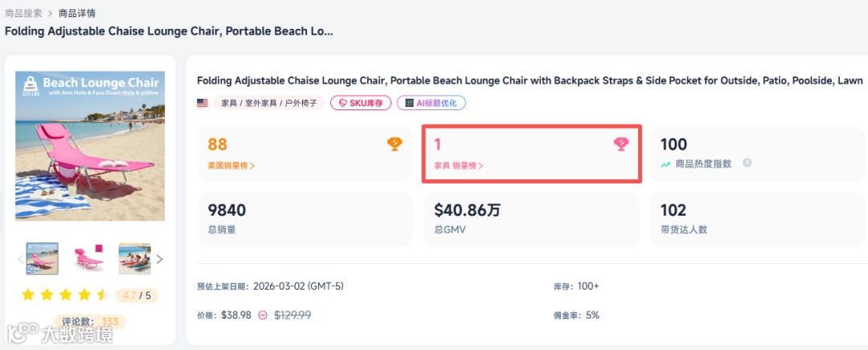
Task: Click the orange US sales rank trophy icon
Action: click(x=395, y=144)
